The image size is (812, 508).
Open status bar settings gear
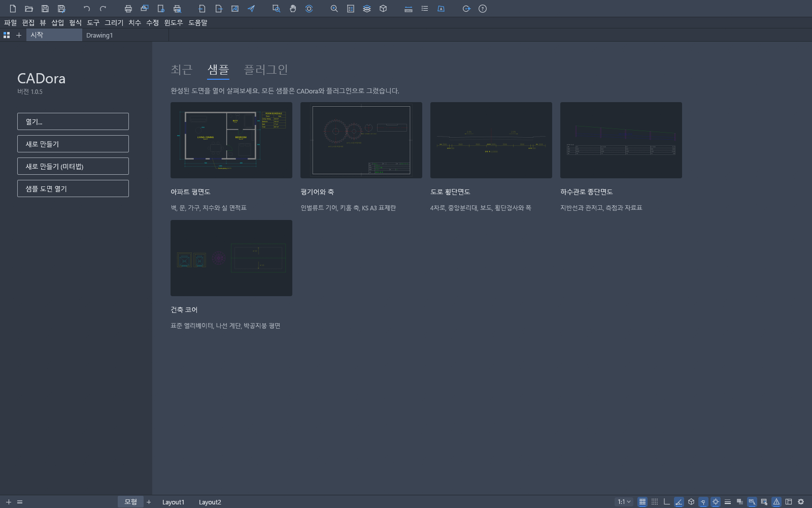tap(801, 502)
